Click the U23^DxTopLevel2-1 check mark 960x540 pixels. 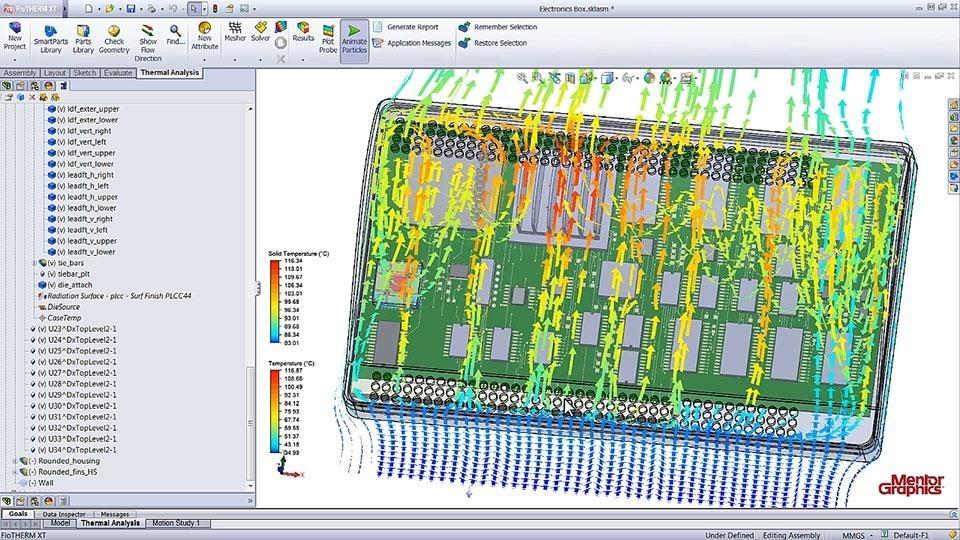click(x=33, y=329)
